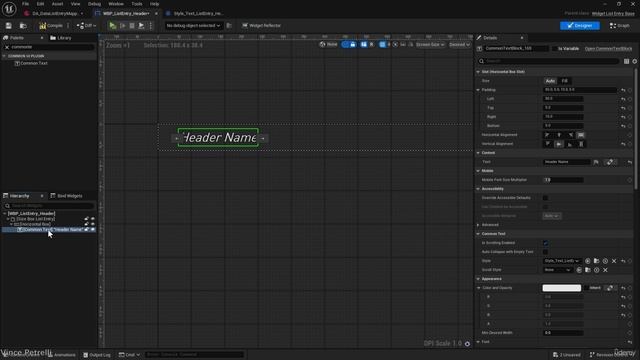Set horizontal alignment to Left

point(547,135)
